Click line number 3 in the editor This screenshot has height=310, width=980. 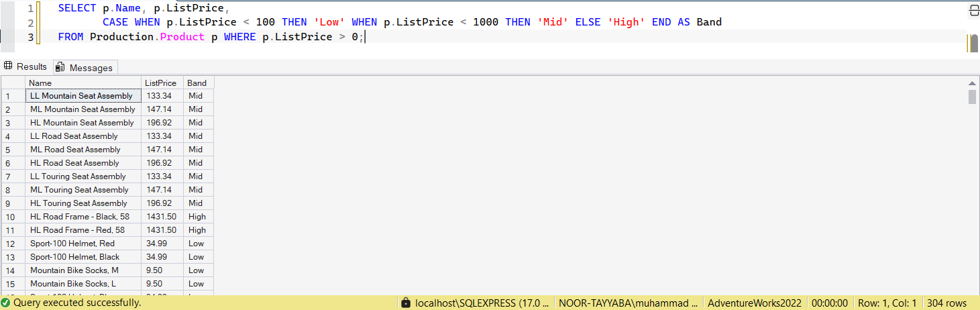pos(30,37)
